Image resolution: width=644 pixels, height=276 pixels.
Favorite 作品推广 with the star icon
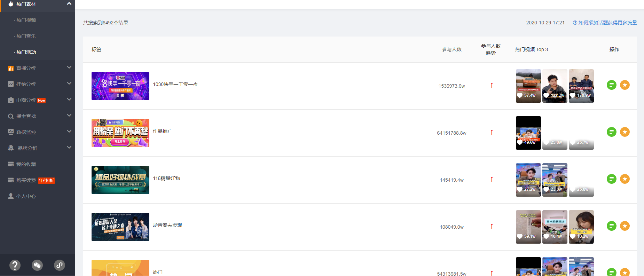pos(625,132)
